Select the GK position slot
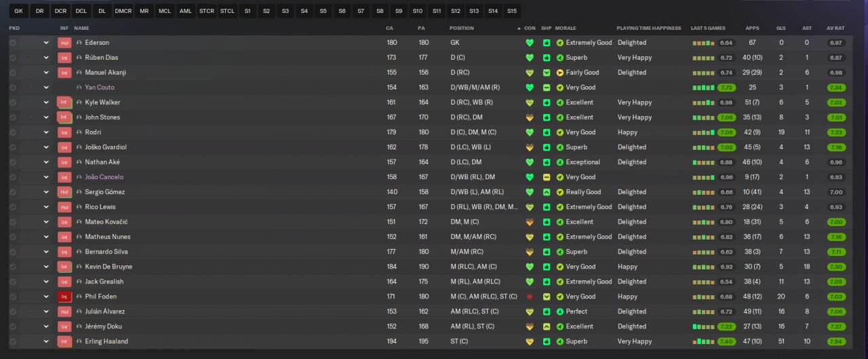The height and width of the screenshot is (359, 868). point(19,12)
